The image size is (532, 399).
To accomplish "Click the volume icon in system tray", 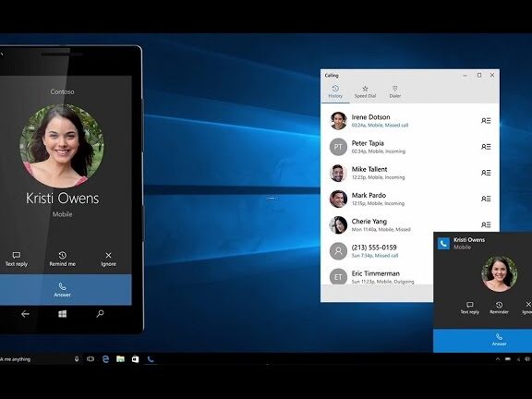I will [x=526, y=358].
